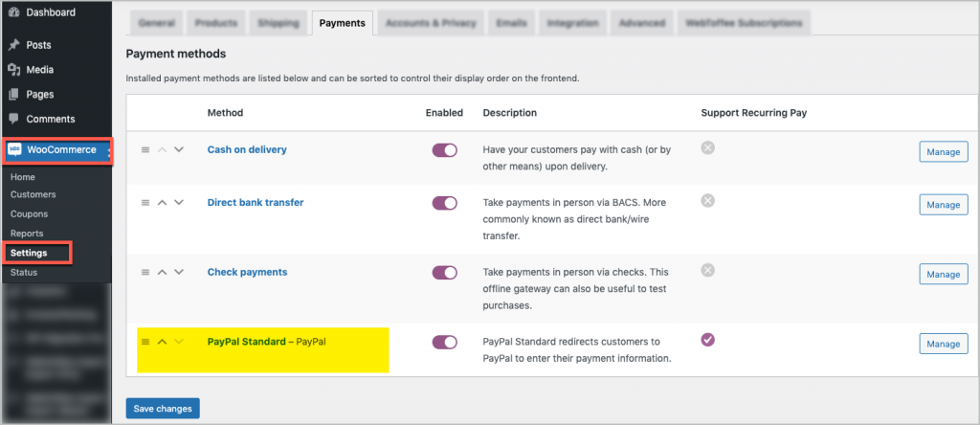Manage the PayPal Standard method
The image size is (980, 425).
pos(943,344)
